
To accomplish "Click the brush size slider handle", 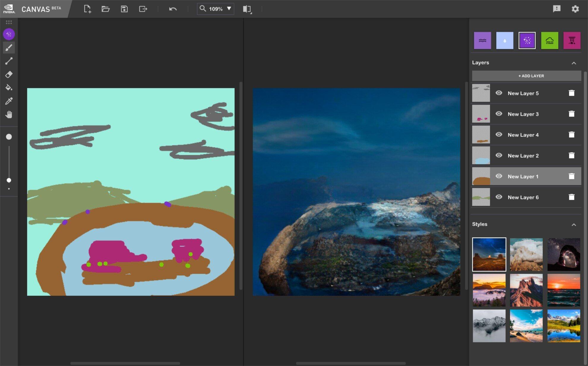I will pos(9,180).
